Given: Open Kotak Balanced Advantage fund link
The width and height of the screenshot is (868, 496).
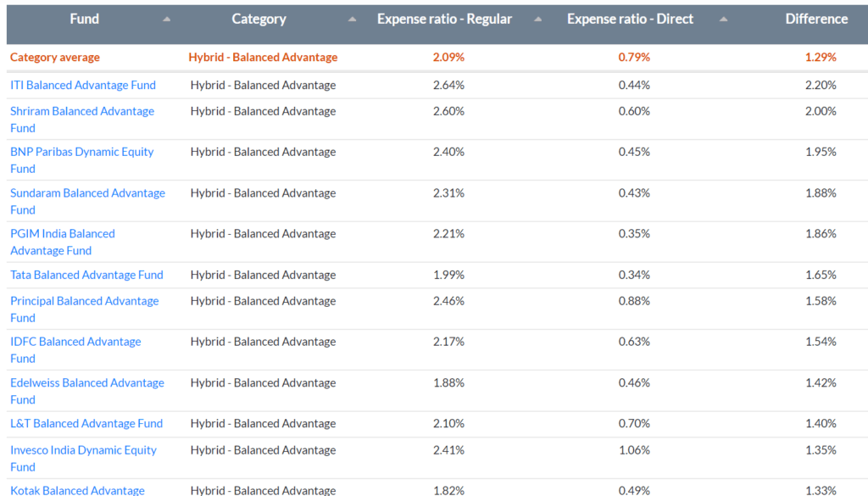Looking at the screenshot, I should 77,490.
